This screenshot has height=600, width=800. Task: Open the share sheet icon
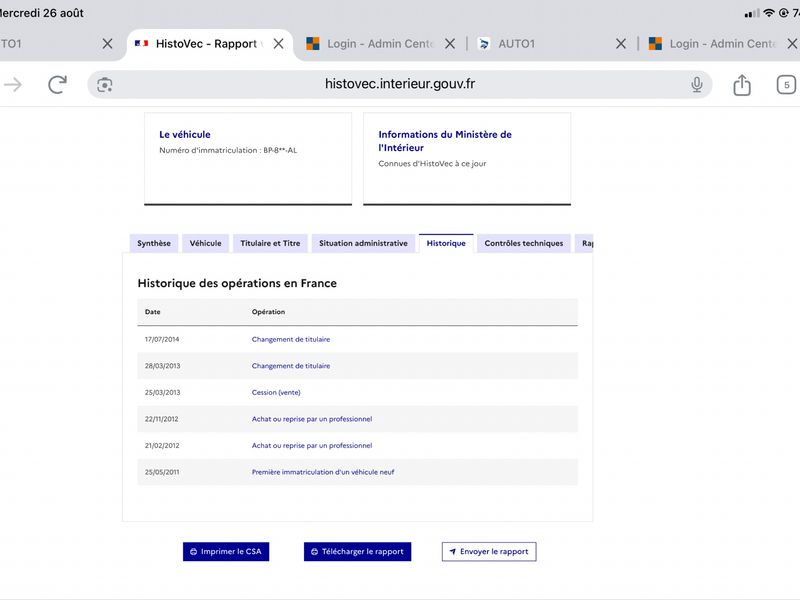(x=742, y=84)
